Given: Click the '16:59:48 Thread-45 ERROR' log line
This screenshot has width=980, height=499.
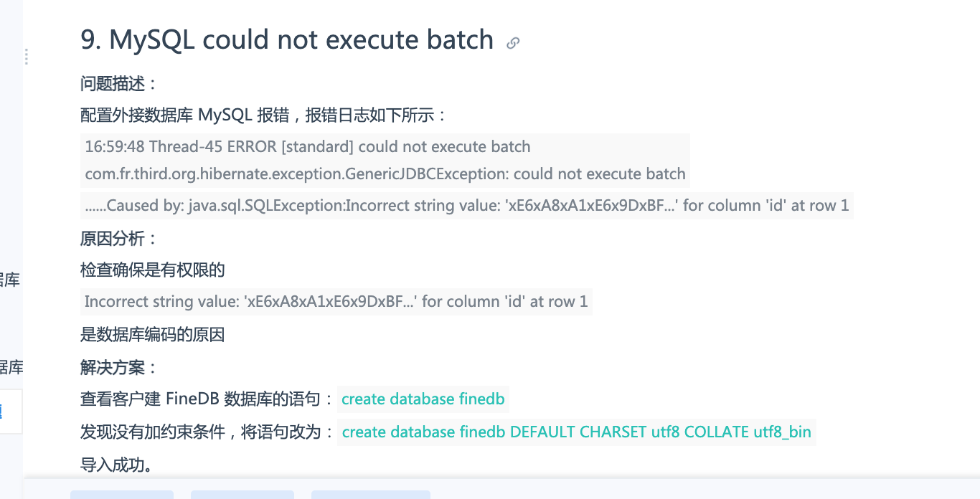Looking at the screenshot, I should tap(308, 147).
